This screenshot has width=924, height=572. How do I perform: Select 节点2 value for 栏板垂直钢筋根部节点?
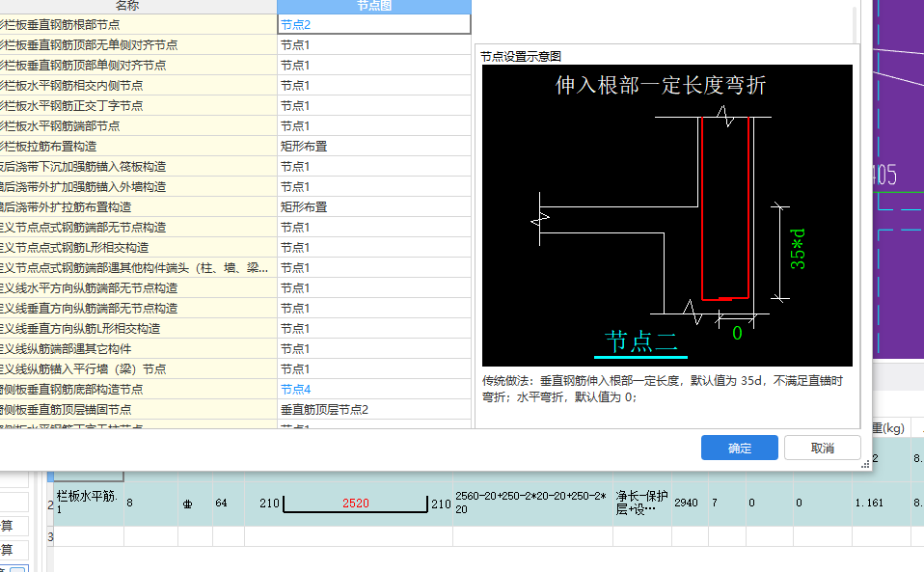coord(373,25)
